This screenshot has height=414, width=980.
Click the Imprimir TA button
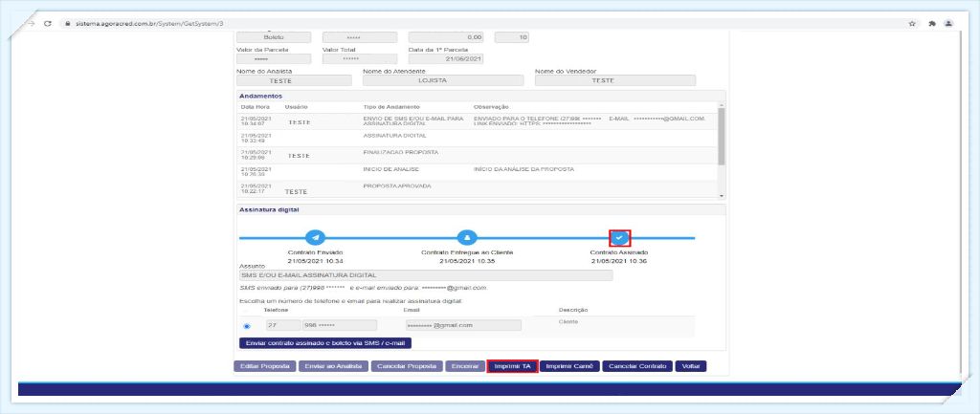pyautogui.click(x=512, y=366)
